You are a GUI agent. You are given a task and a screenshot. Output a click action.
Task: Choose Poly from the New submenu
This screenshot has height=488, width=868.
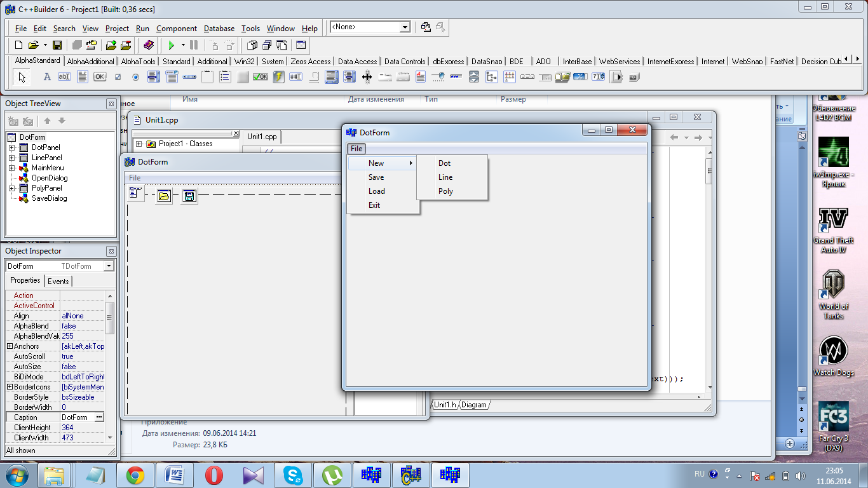(x=452, y=191)
